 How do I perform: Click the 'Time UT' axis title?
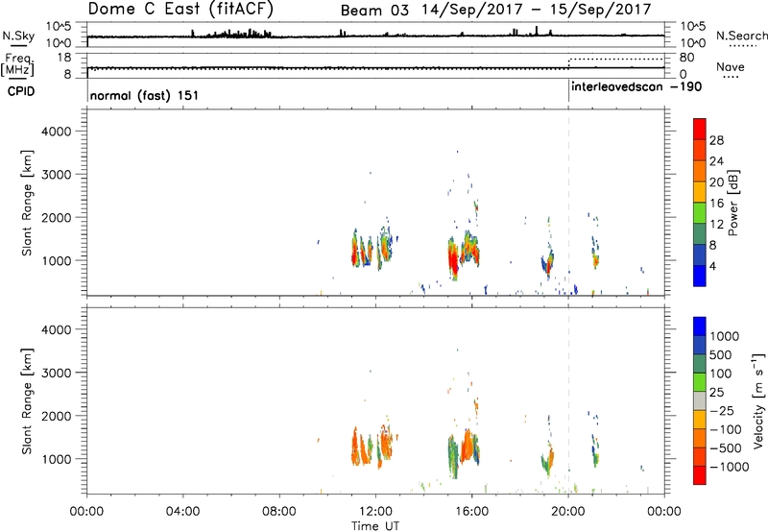click(x=375, y=526)
